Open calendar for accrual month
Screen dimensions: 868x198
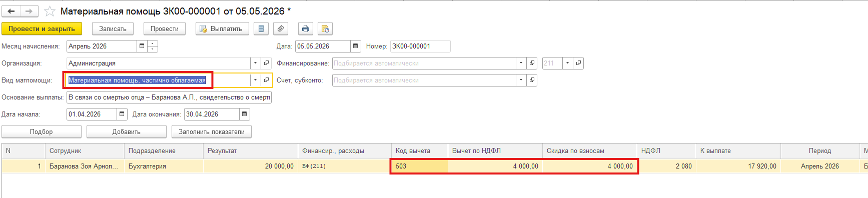pos(142,46)
